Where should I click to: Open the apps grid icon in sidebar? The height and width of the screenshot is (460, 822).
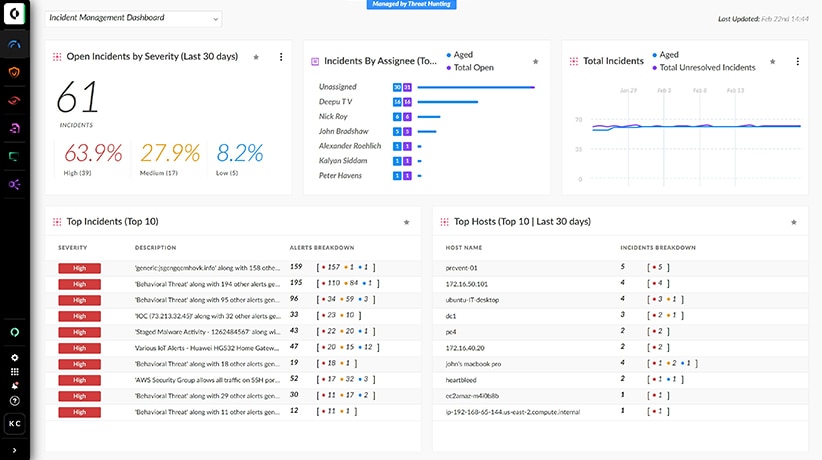coord(14,371)
